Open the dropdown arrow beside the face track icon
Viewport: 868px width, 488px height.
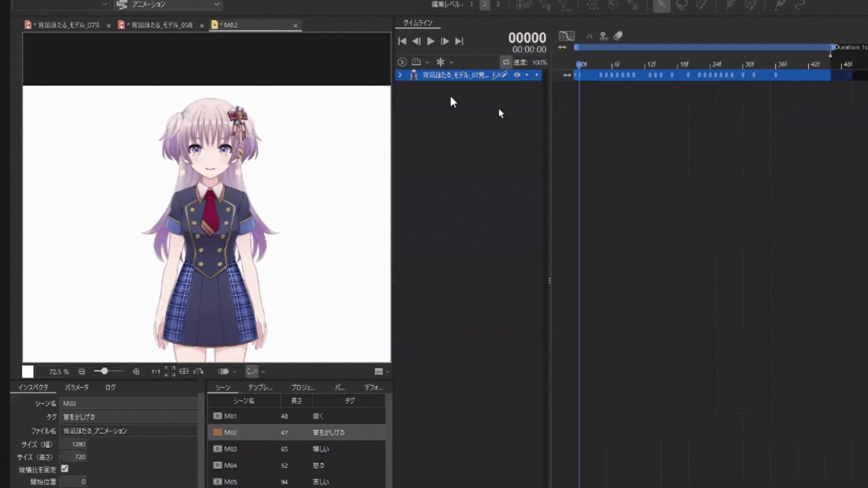(427, 62)
